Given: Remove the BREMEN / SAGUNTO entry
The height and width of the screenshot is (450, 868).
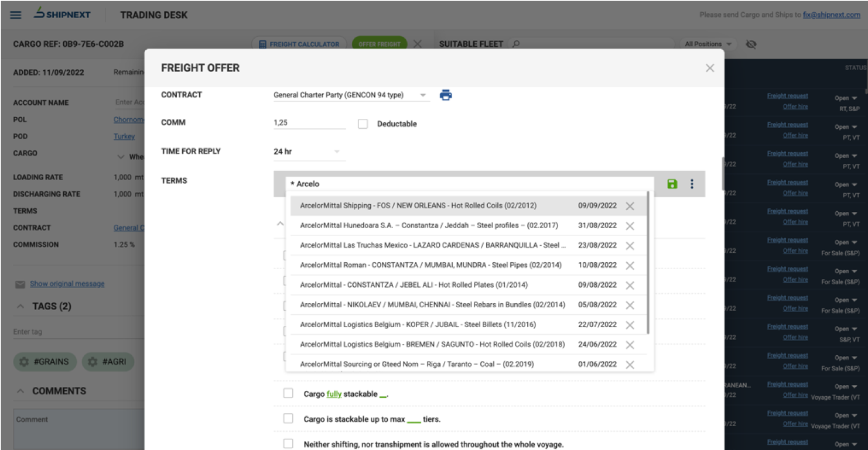Looking at the screenshot, I should [x=630, y=345].
